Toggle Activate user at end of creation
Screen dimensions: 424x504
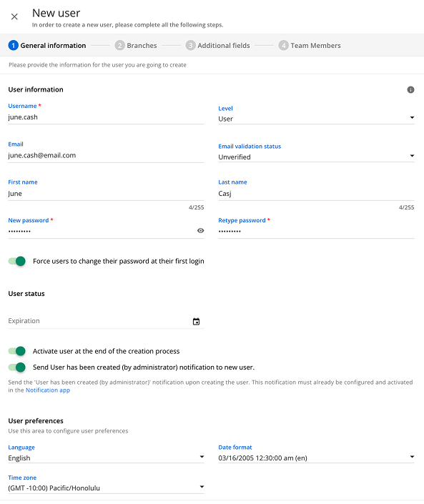click(x=17, y=351)
